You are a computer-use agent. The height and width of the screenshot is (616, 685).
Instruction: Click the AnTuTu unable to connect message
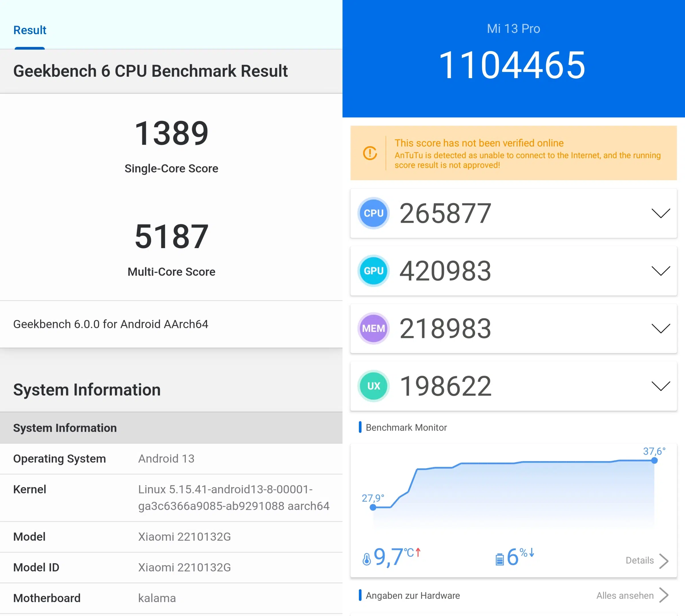tap(527, 160)
